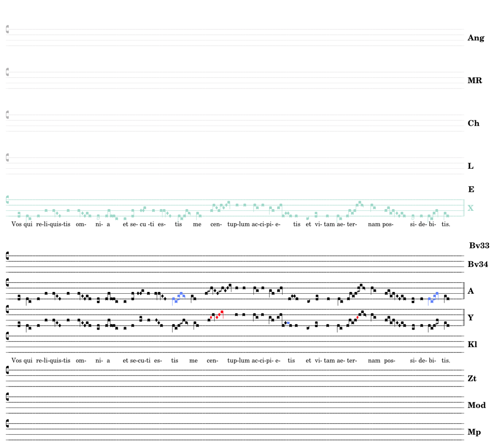Select the Bv34 source label
This screenshot has height=448, width=496.
478,264
